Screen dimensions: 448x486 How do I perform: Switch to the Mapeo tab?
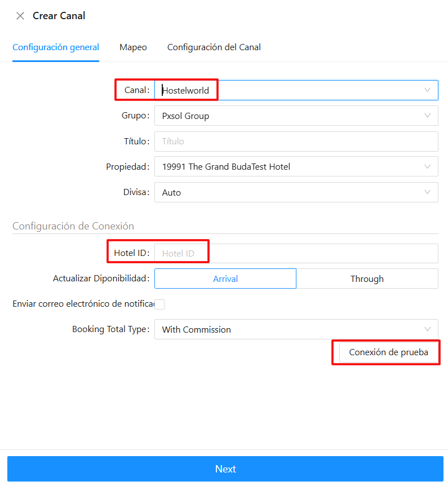click(133, 47)
